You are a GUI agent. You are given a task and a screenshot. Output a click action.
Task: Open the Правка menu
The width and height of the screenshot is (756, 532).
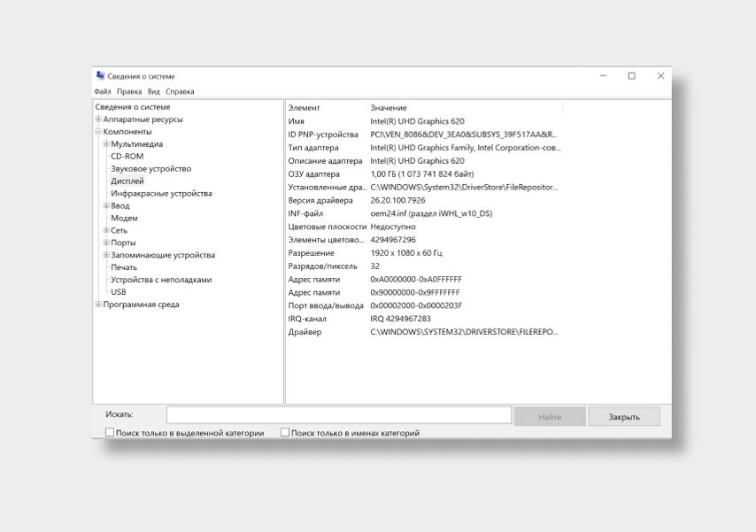(129, 91)
